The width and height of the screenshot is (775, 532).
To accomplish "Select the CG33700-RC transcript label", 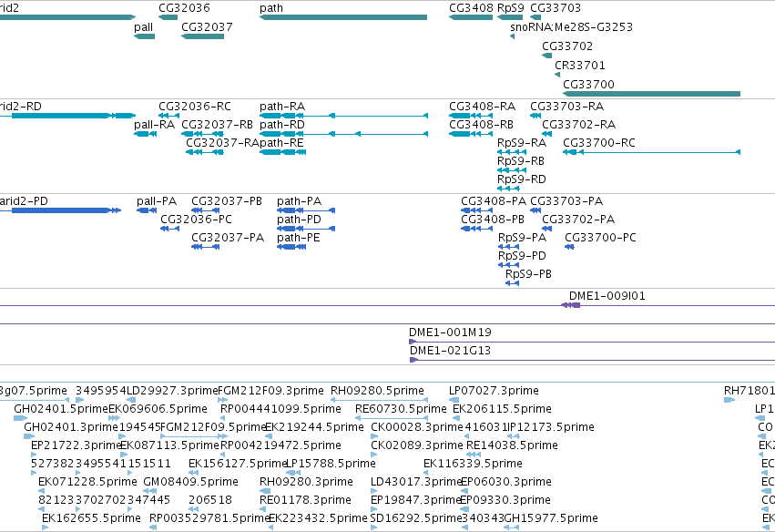I will tap(599, 143).
